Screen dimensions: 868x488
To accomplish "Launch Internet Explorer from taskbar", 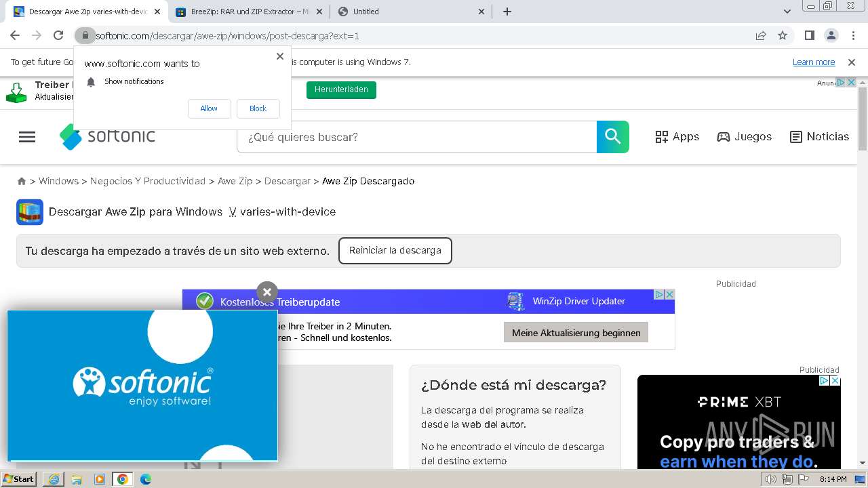I will pyautogui.click(x=54, y=479).
